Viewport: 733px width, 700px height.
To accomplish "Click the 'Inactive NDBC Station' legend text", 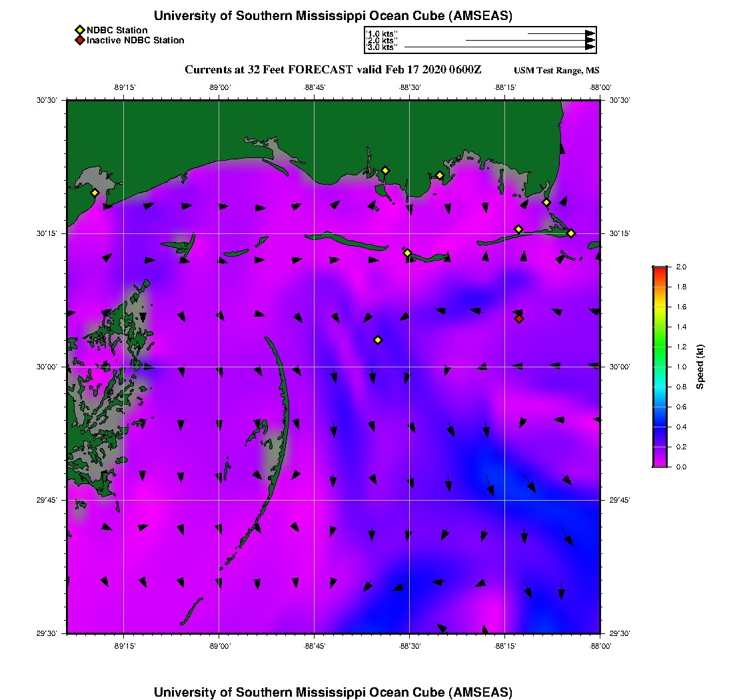I will (x=135, y=41).
